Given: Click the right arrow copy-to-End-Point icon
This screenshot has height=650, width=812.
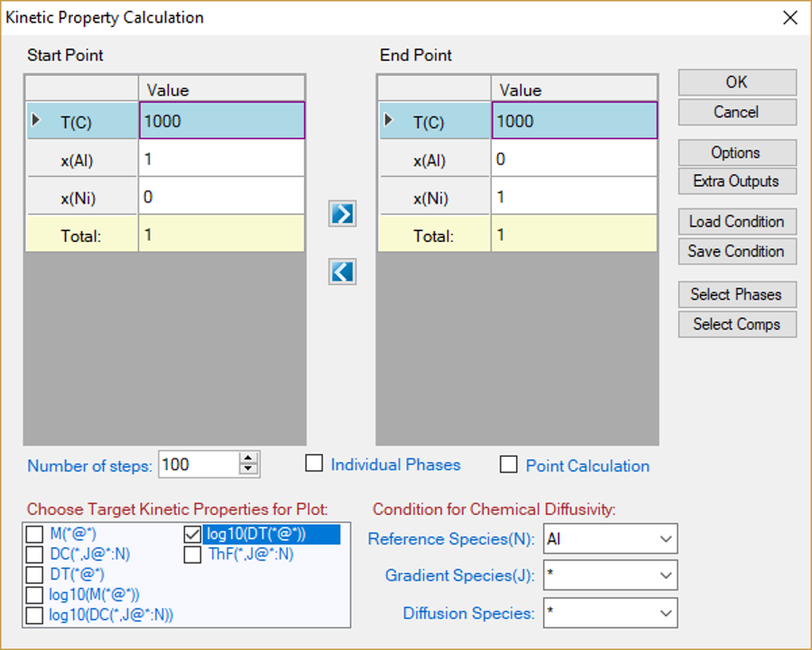Looking at the screenshot, I should 342,214.
